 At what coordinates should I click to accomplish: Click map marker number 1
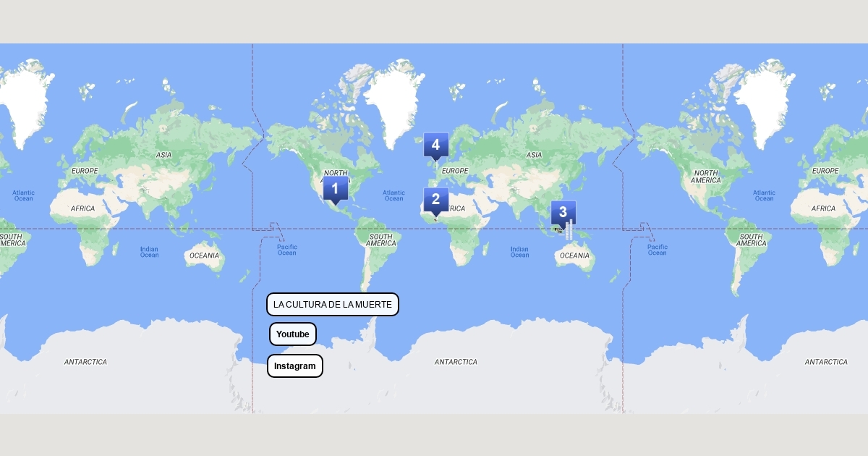point(335,190)
